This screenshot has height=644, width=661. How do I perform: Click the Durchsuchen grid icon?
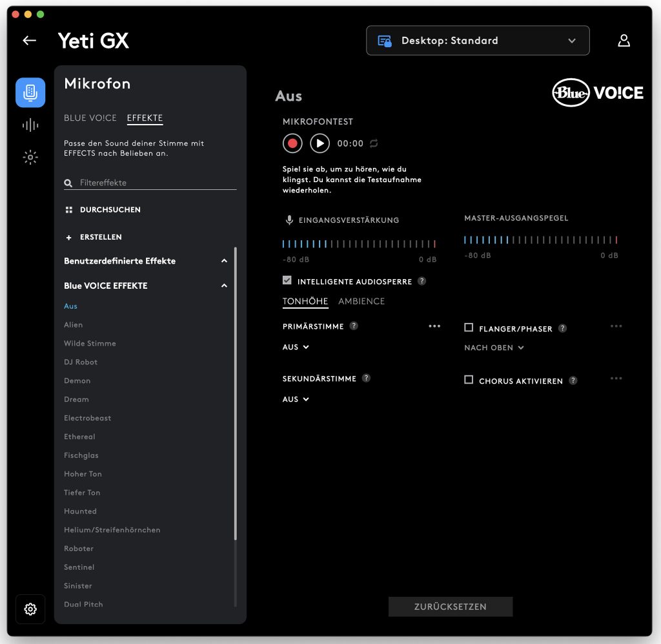tap(68, 209)
